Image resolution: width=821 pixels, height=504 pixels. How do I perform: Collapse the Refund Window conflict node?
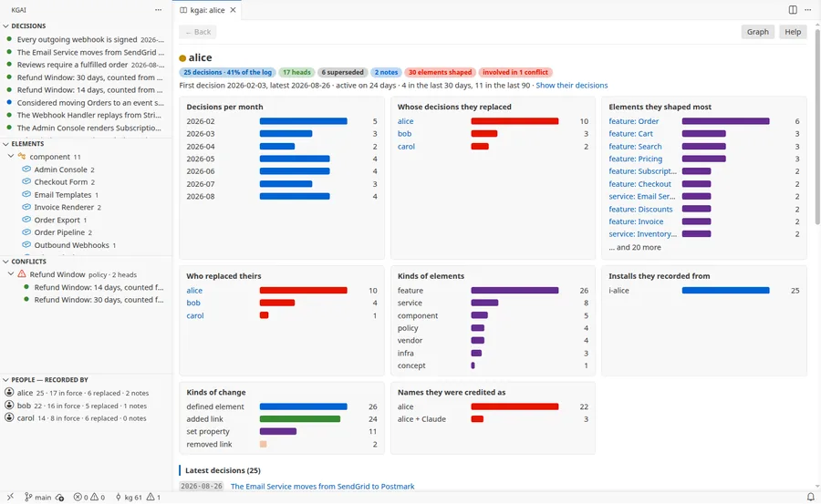[x=11, y=273]
